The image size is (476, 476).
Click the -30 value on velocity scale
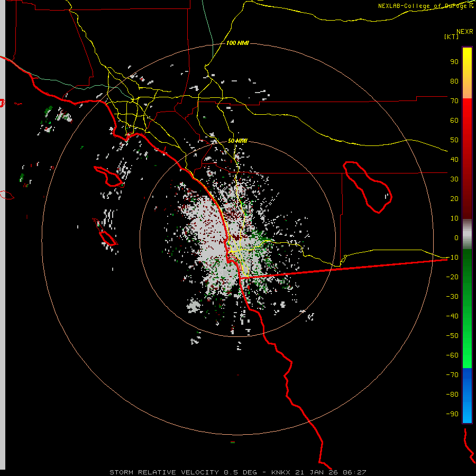pyautogui.click(x=452, y=297)
